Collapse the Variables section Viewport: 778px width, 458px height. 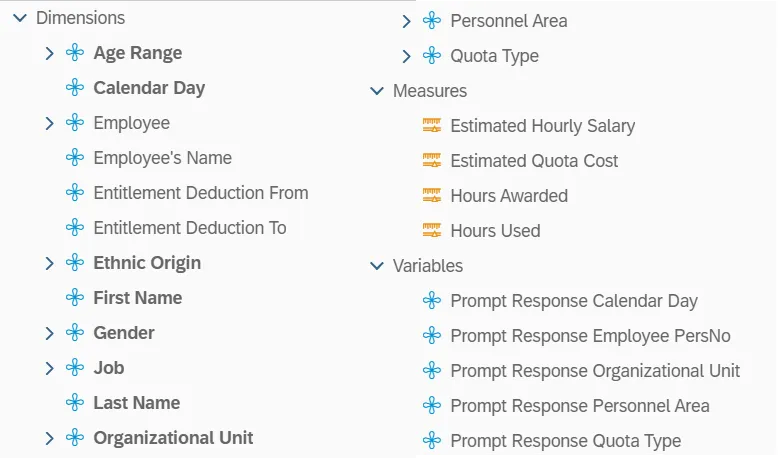pos(377,266)
